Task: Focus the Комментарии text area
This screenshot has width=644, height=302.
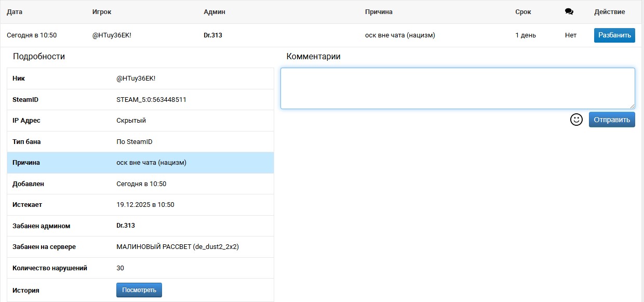Action: pyautogui.click(x=457, y=88)
